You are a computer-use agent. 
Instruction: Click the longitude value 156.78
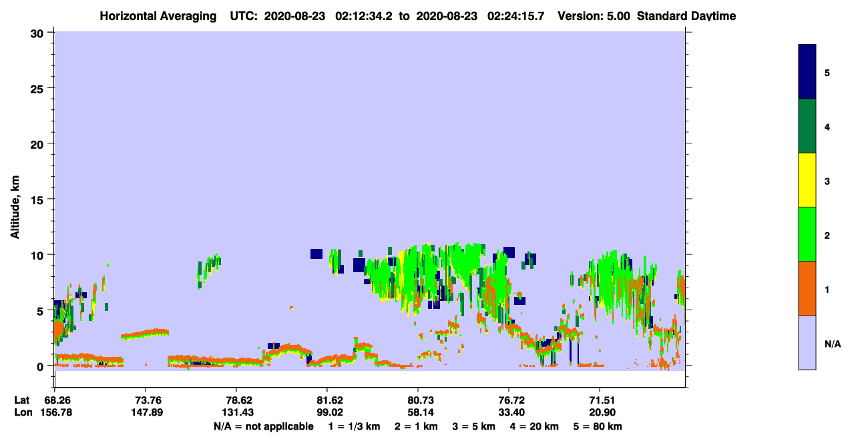tap(55, 412)
